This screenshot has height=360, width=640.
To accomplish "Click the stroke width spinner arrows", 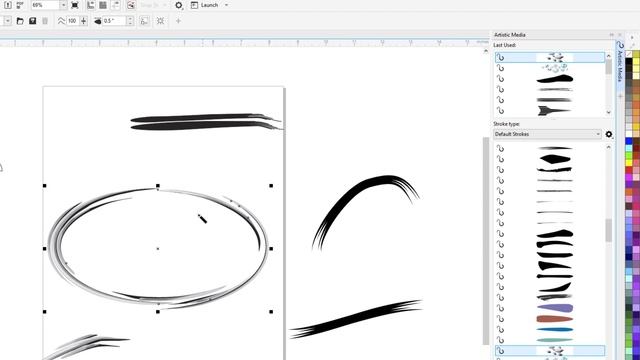I will point(130,21).
